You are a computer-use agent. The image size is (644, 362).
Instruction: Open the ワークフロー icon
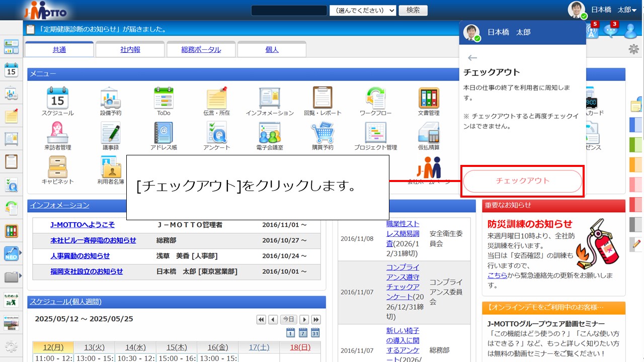tap(375, 98)
